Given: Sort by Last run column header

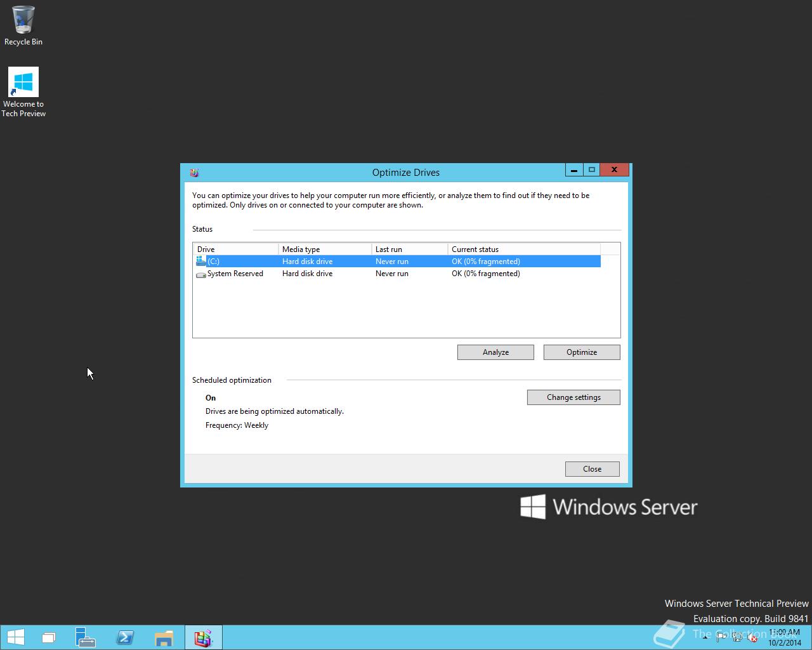Looking at the screenshot, I should click(x=410, y=249).
